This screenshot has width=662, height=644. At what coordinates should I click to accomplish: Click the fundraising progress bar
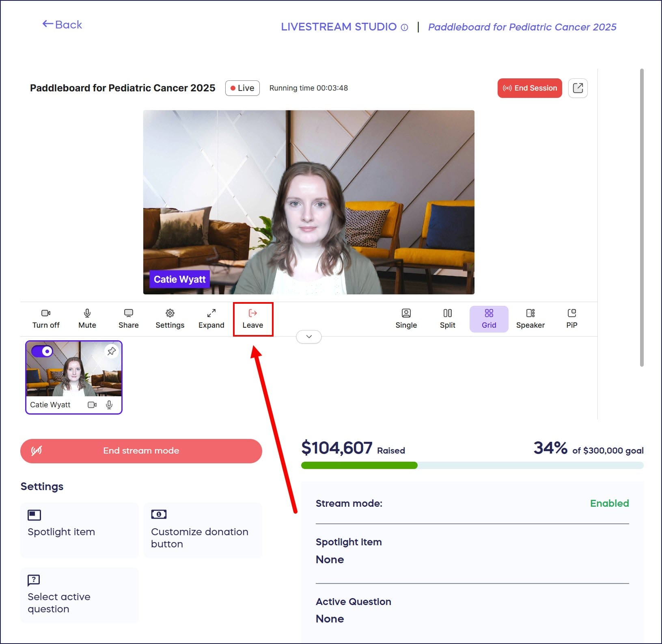coord(472,465)
